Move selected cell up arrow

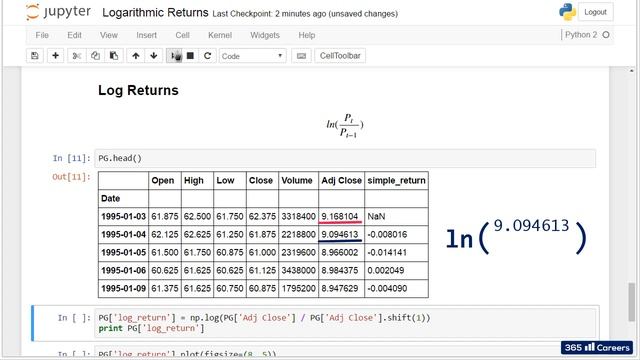coord(136,56)
